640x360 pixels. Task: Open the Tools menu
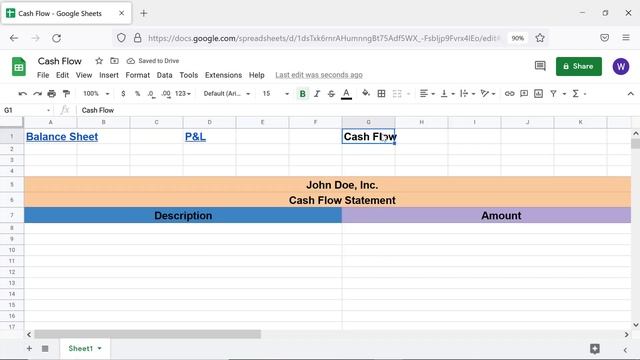(189, 75)
